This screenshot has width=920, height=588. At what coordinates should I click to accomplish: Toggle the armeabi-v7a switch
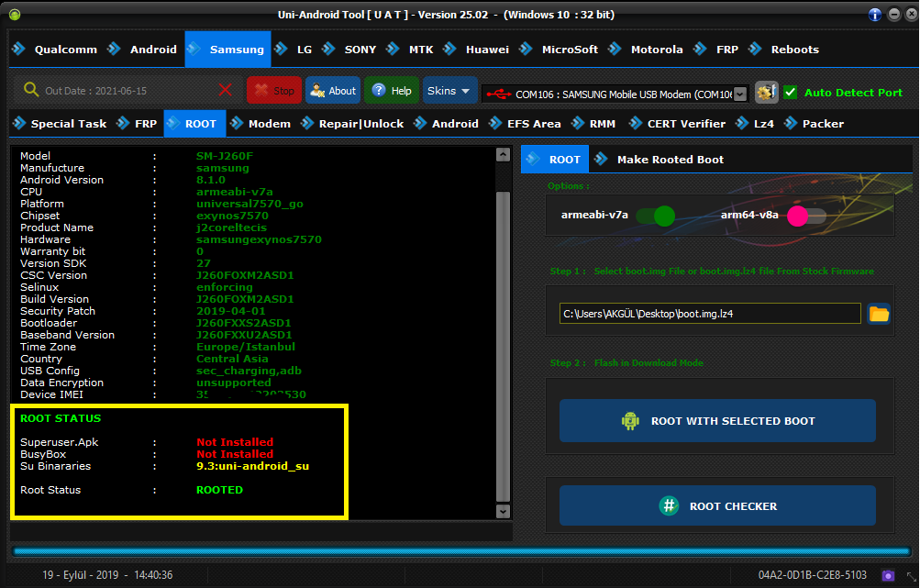[x=654, y=216]
